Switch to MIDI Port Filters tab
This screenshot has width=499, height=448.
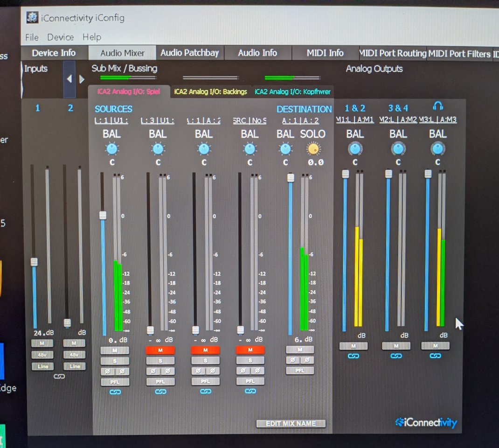click(459, 54)
